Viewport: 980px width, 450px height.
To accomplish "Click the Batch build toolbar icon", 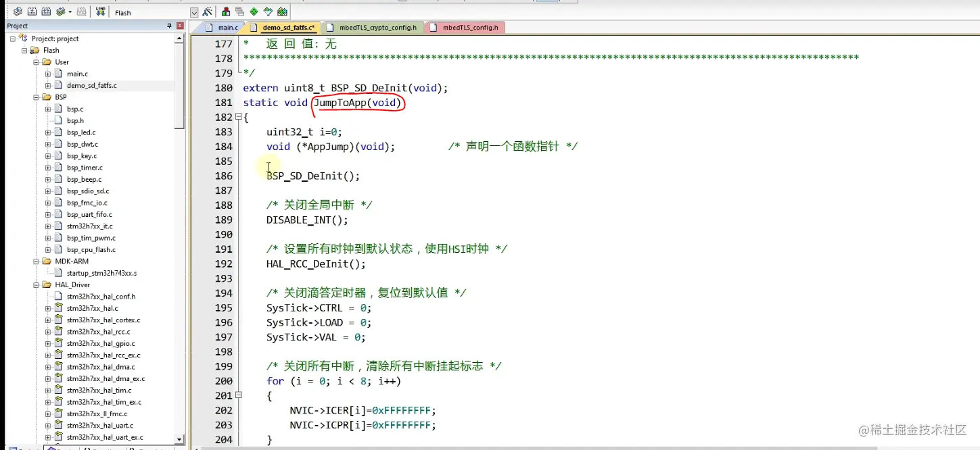I will [60, 11].
